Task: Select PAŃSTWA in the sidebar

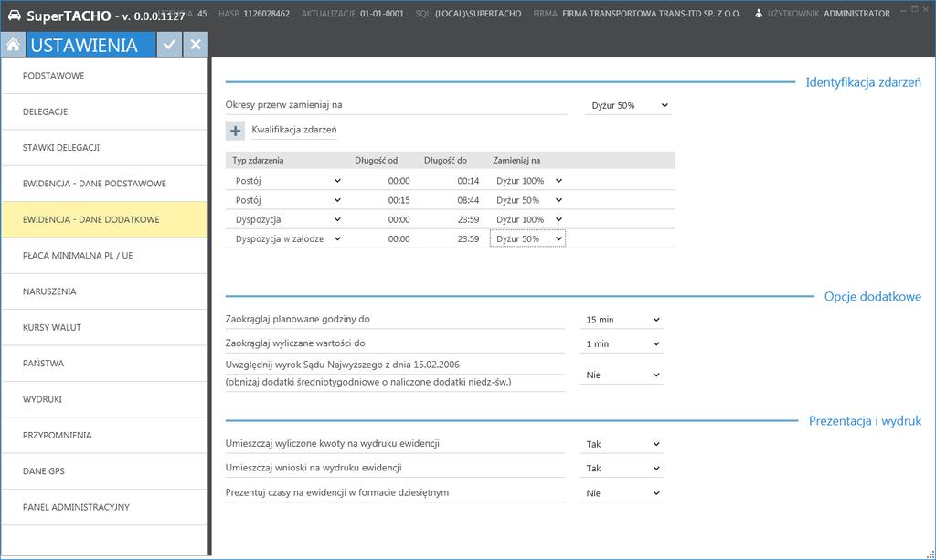Action: [104, 364]
